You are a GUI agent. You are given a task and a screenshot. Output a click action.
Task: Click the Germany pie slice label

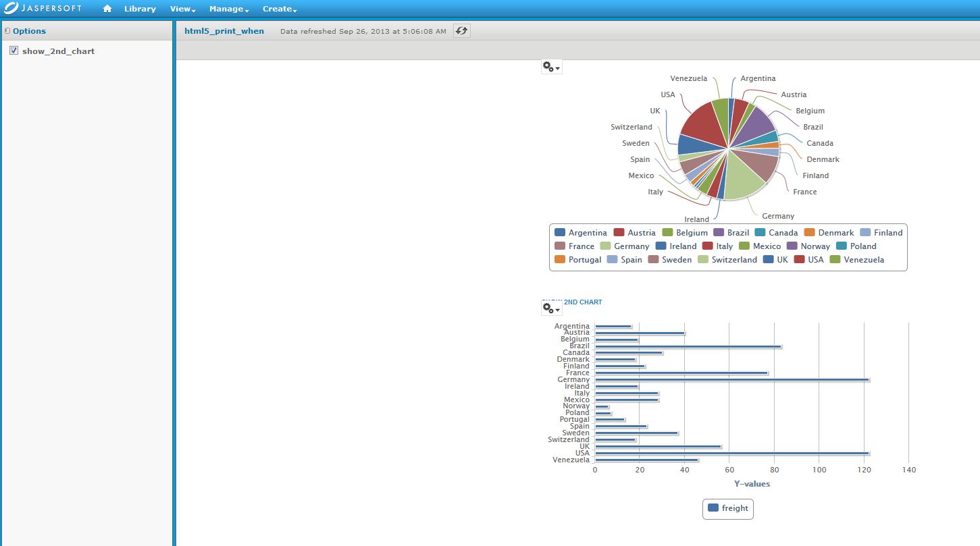(778, 216)
